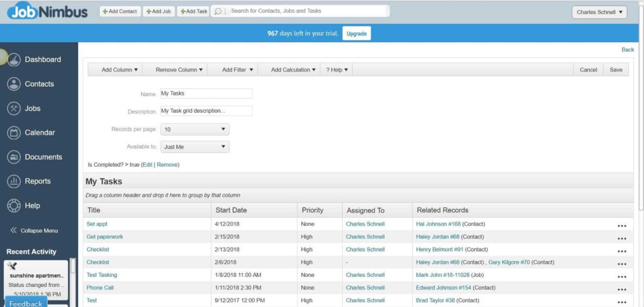Open Brad Taylor #38 contact

click(435, 301)
